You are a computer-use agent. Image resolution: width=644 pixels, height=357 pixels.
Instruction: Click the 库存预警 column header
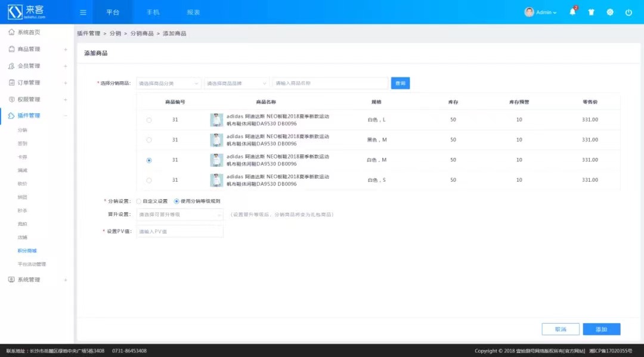519,102
